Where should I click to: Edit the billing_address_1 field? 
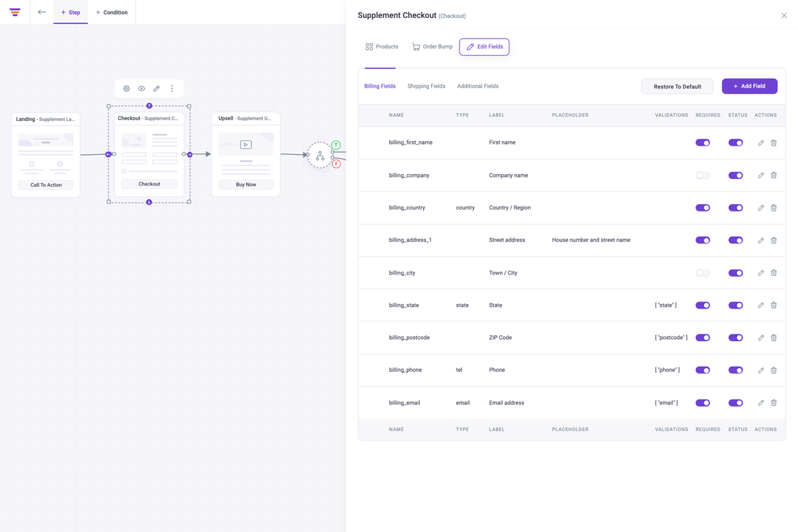tap(761, 240)
